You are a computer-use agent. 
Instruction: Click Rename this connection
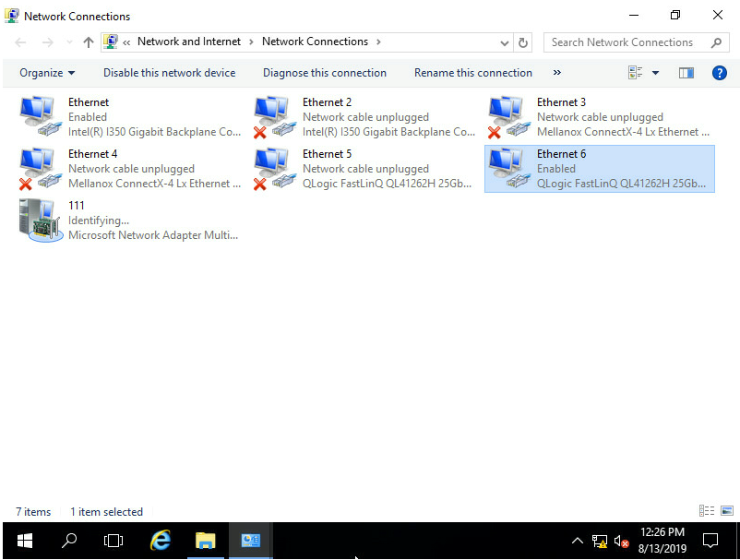(473, 73)
